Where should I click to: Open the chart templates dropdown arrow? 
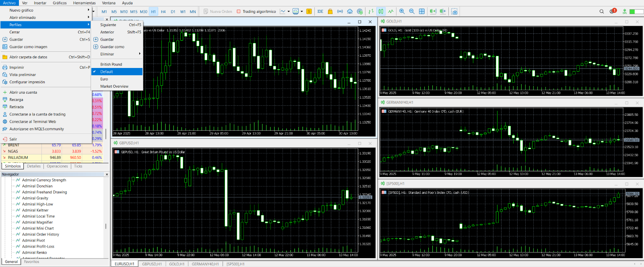(x=302, y=12)
